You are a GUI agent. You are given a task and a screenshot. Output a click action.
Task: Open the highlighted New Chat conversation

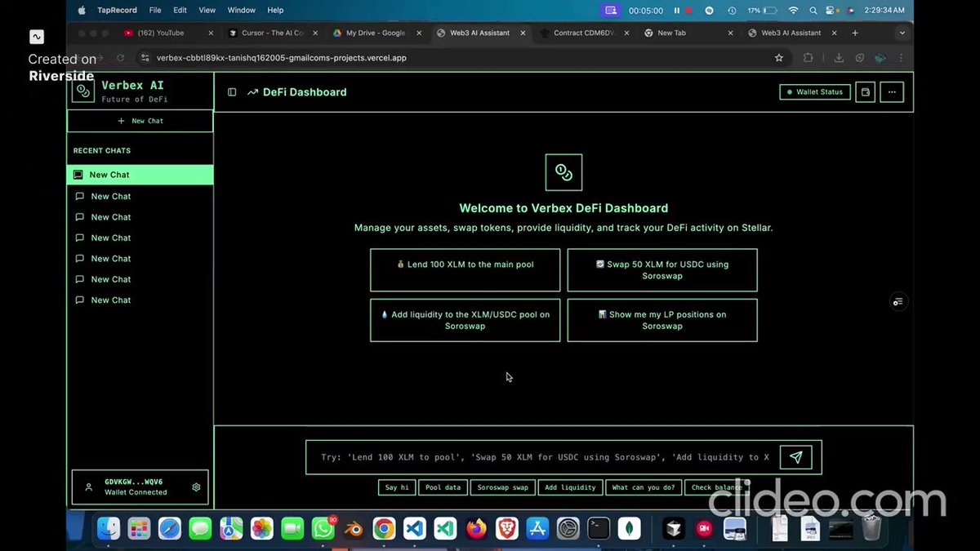(140, 175)
